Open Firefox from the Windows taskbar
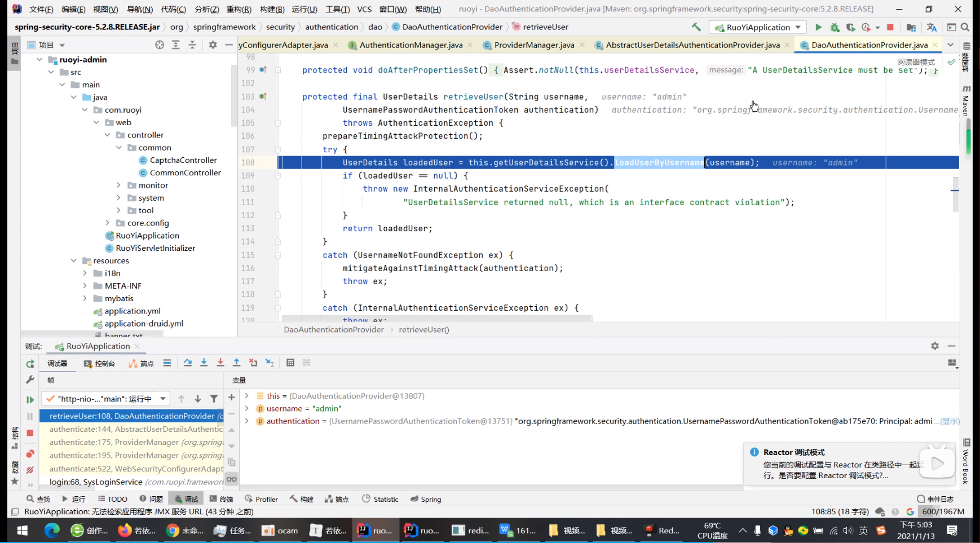The width and height of the screenshot is (980, 543). (137, 530)
